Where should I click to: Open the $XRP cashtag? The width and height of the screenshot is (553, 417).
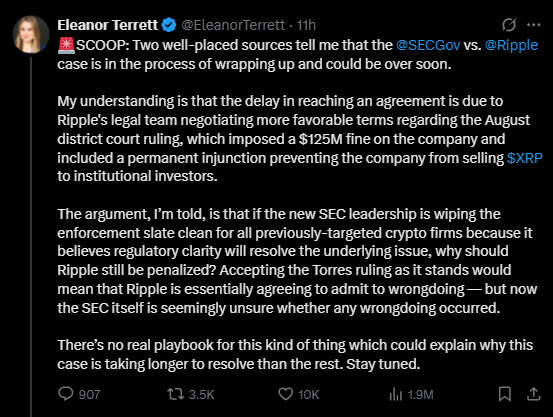coord(524,158)
